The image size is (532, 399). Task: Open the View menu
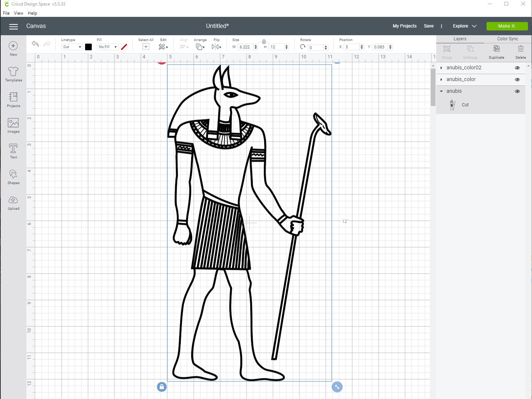point(18,13)
